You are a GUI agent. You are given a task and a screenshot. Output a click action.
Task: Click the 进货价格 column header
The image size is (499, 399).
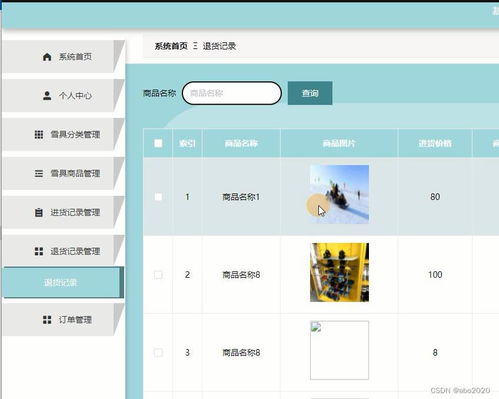[435, 143]
